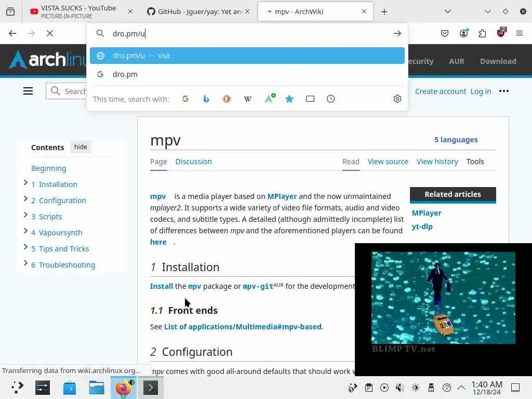The width and height of the screenshot is (532, 399).
Task: Expand the Tips and Tricks section
Action: click(25, 247)
